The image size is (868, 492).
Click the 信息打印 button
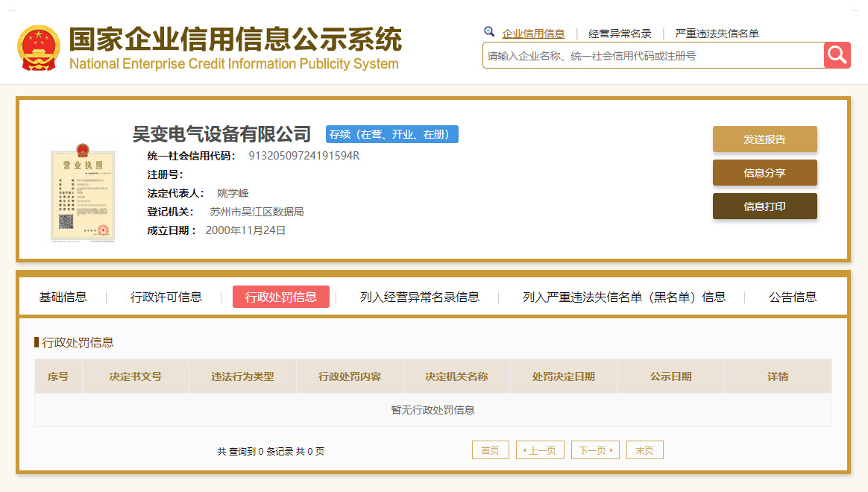tap(764, 206)
